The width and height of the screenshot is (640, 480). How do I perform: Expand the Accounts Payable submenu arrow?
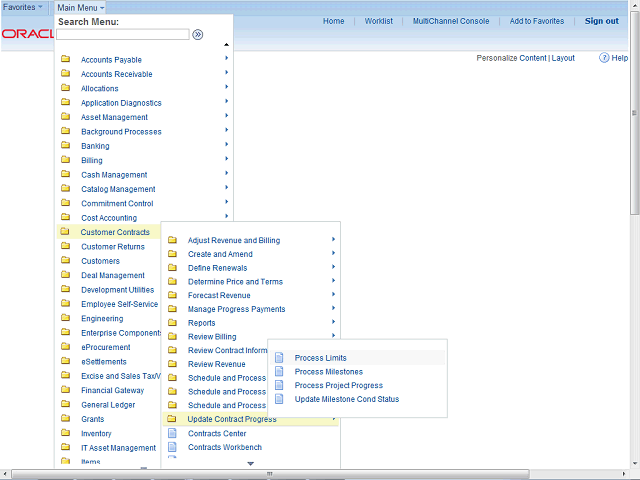point(227,58)
